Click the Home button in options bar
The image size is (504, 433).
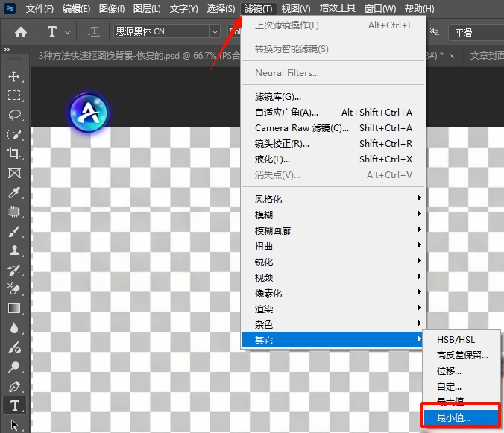21,32
